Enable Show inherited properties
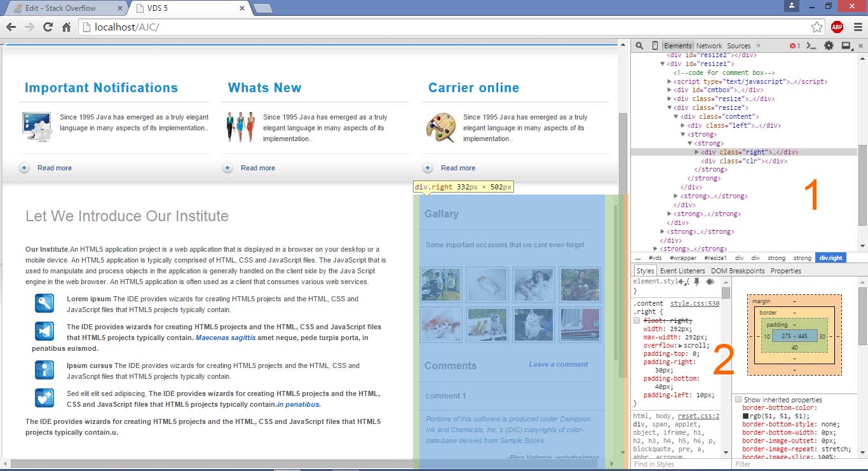868x471 pixels. (x=738, y=400)
